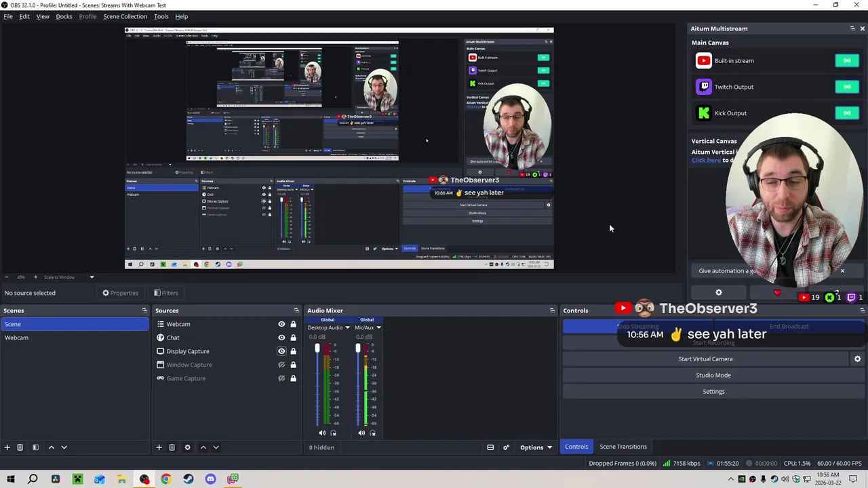Open Settings from Controls dock

(713, 392)
